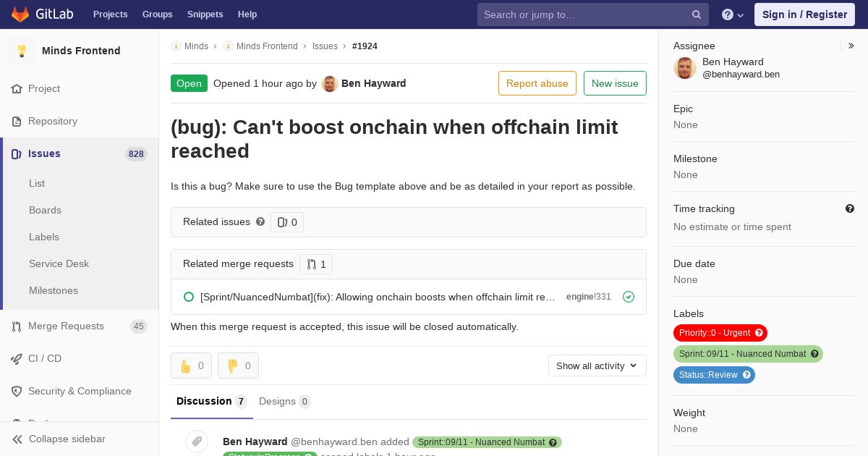Open the help question mark menu
The height and width of the screenshot is (456, 868).
(733, 14)
